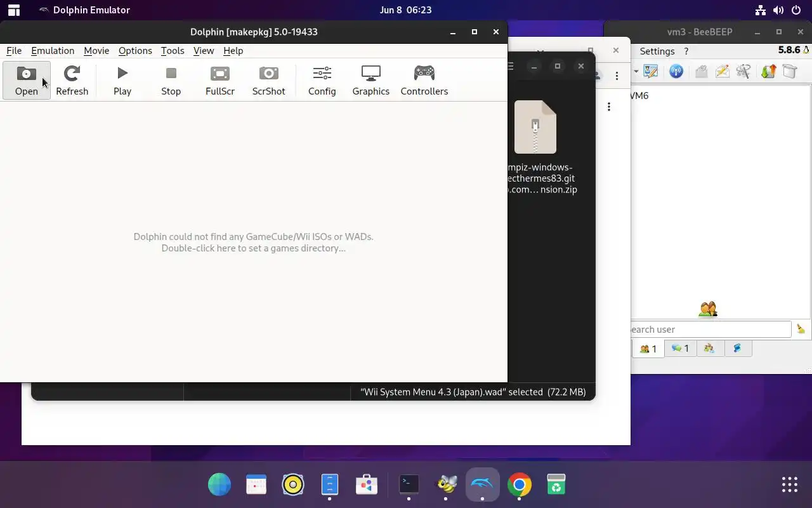Switch to the users tab in BeeBEEP
This screenshot has width=812, height=508.
[648, 348]
